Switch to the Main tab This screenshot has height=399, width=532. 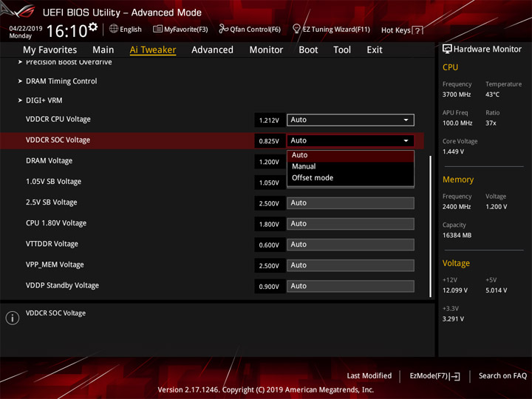point(103,50)
